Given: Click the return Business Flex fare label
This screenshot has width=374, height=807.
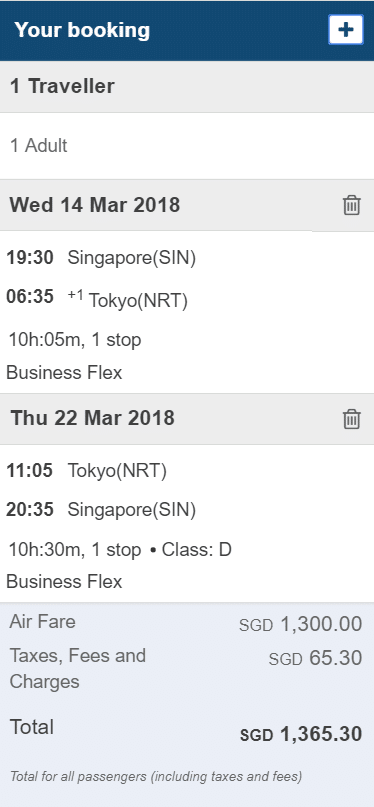Looking at the screenshot, I should (64, 582).
